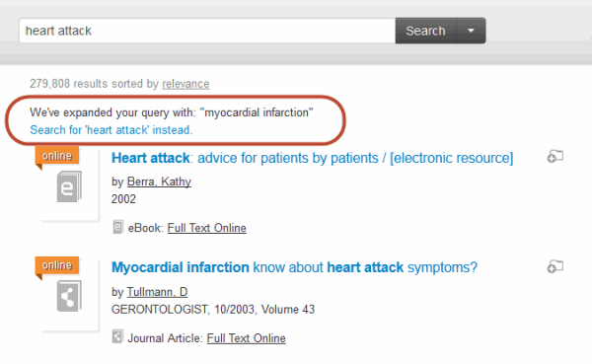
Task: Click the save icon for Myocardial infarction result
Action: coord(555,267)
